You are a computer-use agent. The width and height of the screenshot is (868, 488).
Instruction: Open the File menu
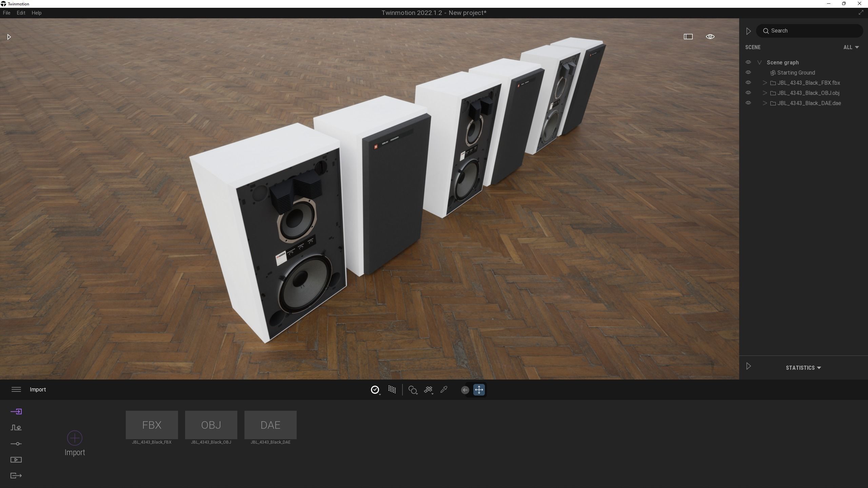tap(6, 13)
